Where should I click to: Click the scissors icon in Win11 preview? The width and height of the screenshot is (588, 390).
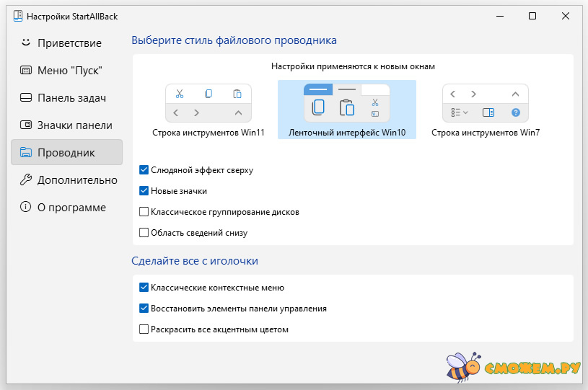(x=180, y=94)
